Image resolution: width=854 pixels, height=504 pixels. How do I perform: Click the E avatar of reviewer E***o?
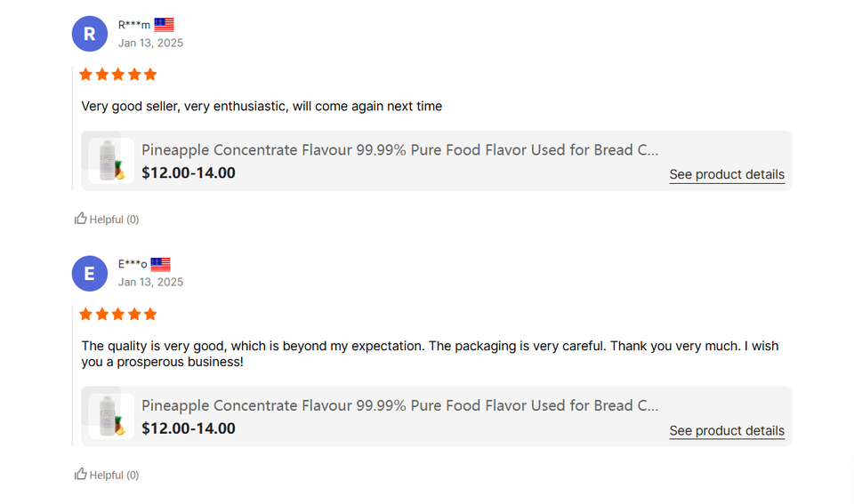coord(89,273)
